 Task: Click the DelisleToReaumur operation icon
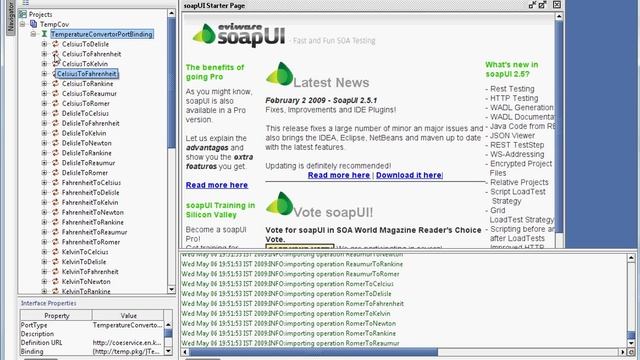point(56,163)
